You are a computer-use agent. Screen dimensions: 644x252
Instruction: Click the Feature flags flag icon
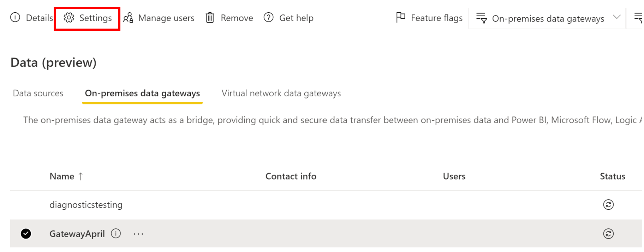pyautogui.click(x=400, y=17)
